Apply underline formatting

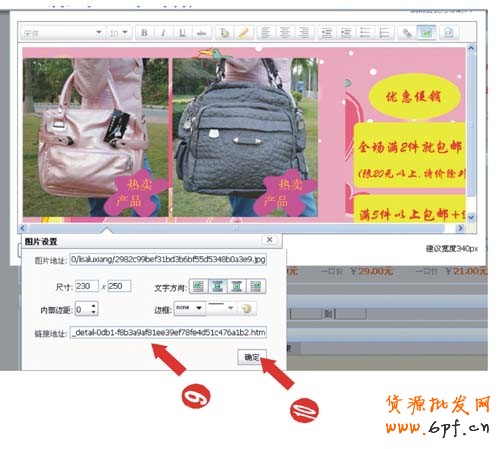(x=182, y=33)
